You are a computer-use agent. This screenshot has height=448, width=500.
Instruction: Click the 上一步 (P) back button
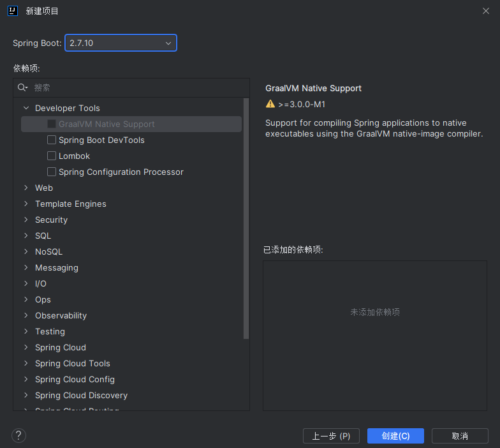331,436
